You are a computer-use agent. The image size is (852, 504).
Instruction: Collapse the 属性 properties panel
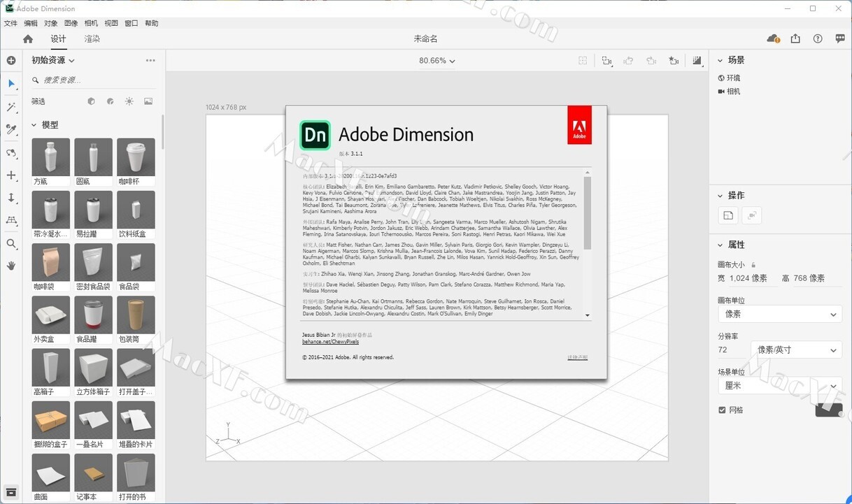pyautogui.click(x=720, y=245)
